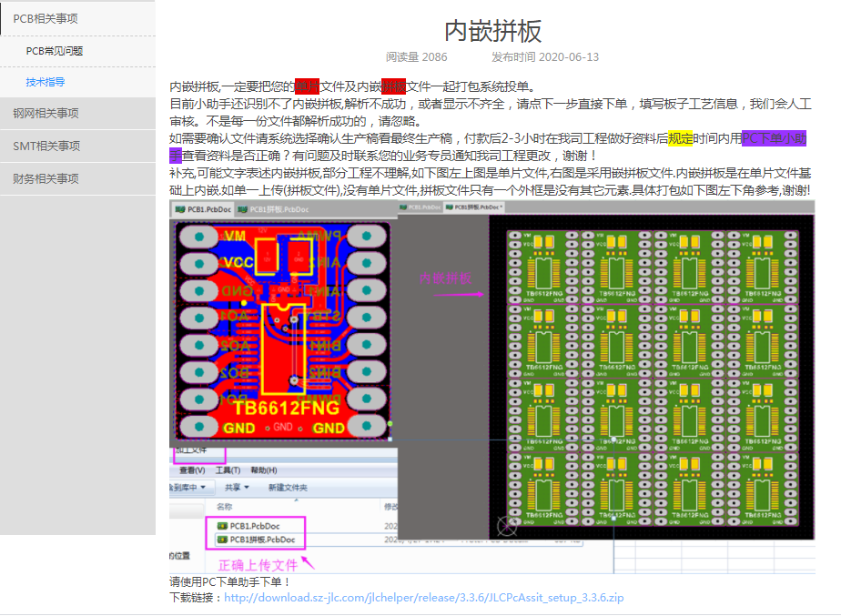Click the yellow highlighted 规定 text

pyautogui.click(x=680, y=138)
